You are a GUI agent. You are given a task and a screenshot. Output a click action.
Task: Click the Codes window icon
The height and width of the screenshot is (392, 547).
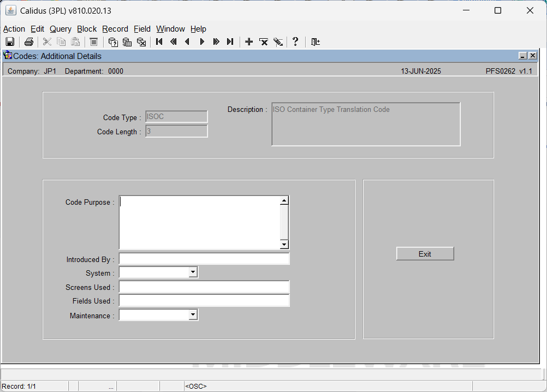(x=7, y=55)
